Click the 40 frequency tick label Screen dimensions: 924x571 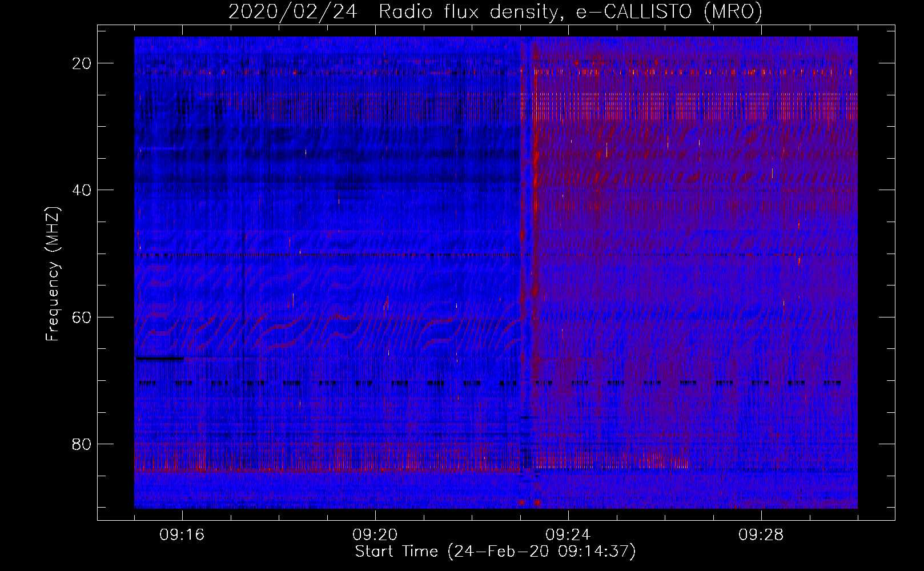tap(82, 190)
